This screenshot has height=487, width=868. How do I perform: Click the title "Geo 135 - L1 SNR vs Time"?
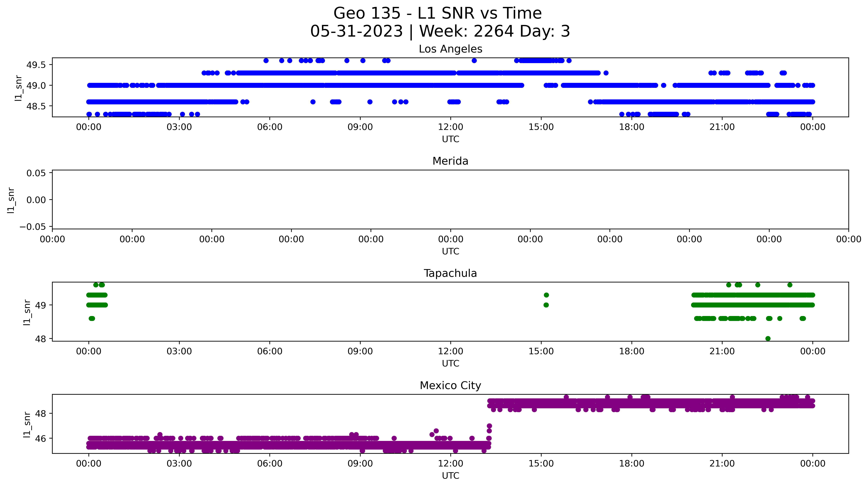437,13
